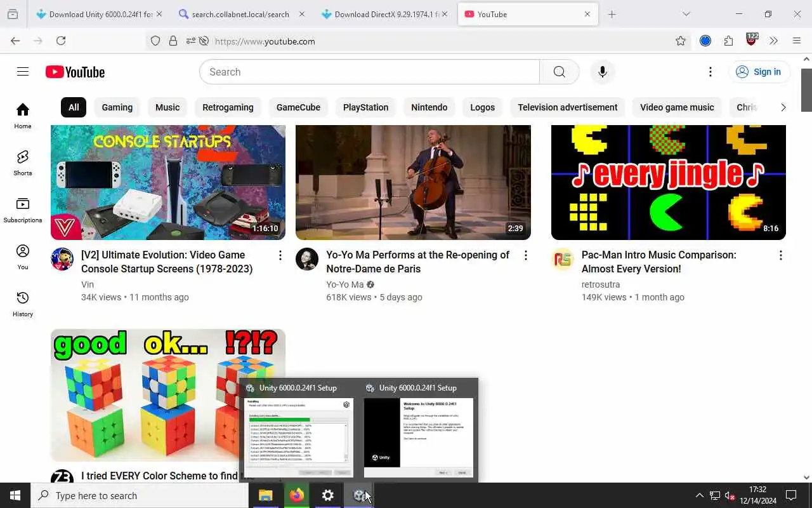Show more toolbar tools chevron

click(x=773, y=41)
